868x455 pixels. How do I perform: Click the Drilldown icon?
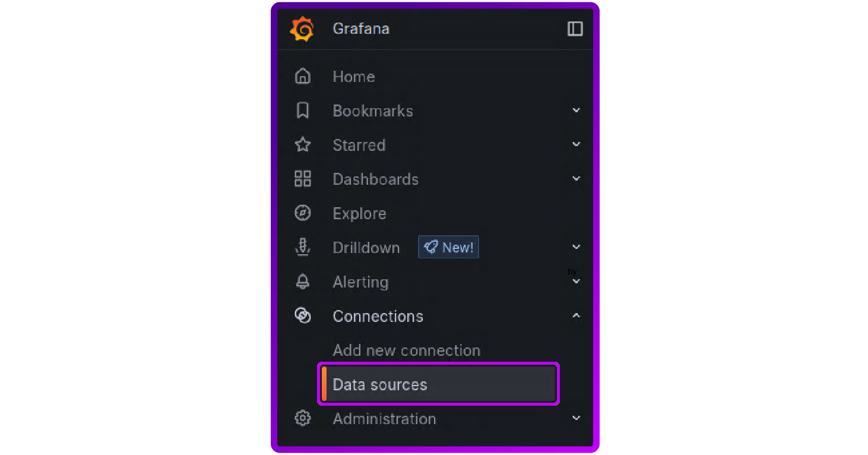pos(303,248)
